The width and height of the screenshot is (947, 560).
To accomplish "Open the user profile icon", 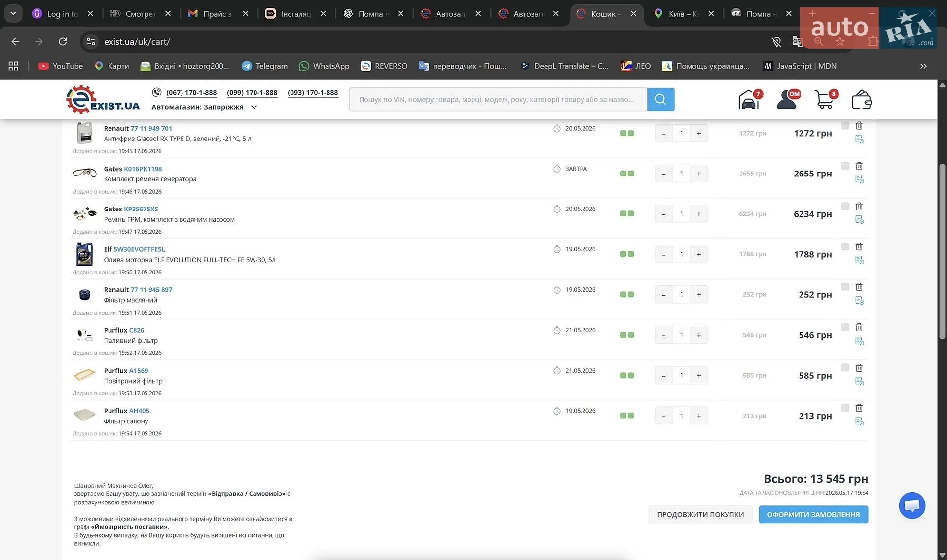I will (x=788, y=100).
